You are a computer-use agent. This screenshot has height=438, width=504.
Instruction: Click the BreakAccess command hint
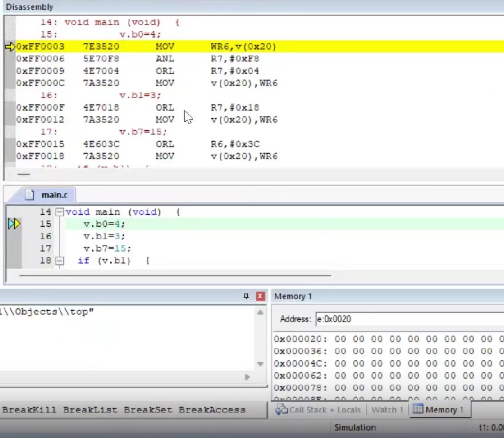211,409
